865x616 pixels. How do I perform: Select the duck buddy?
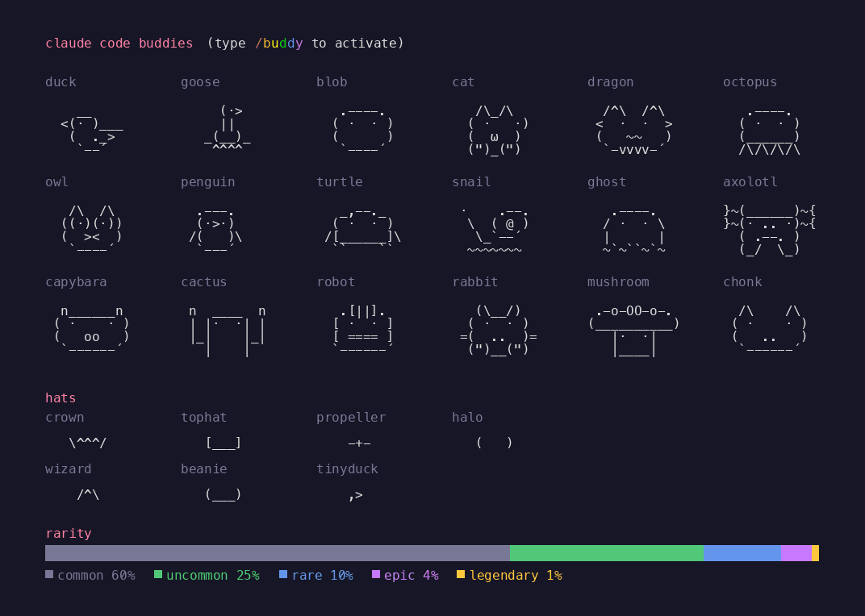[89, 129]
